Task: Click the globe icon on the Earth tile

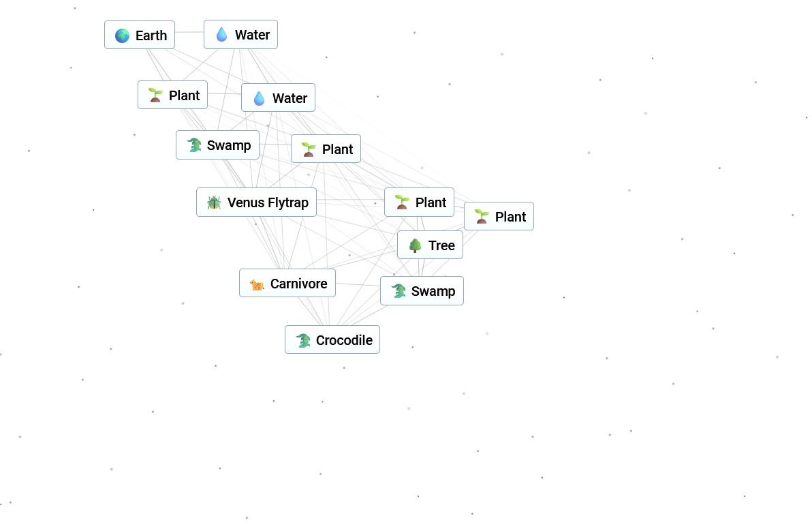Action: 122,35
